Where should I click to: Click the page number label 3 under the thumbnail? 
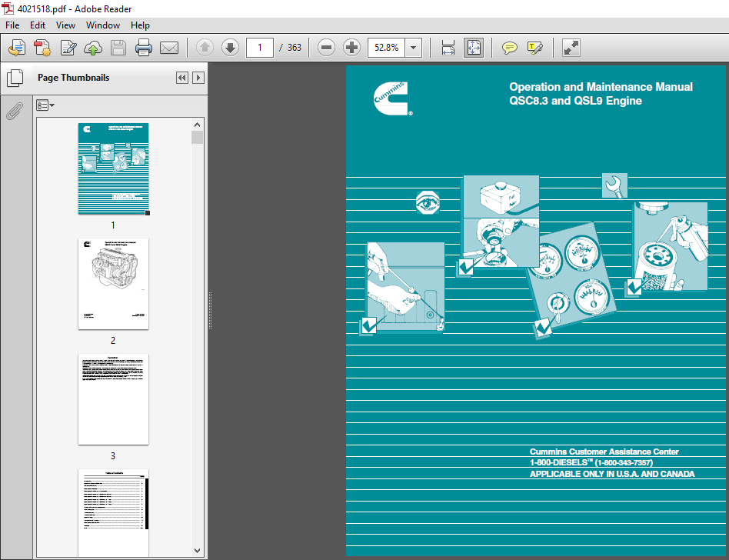(113, 456)
